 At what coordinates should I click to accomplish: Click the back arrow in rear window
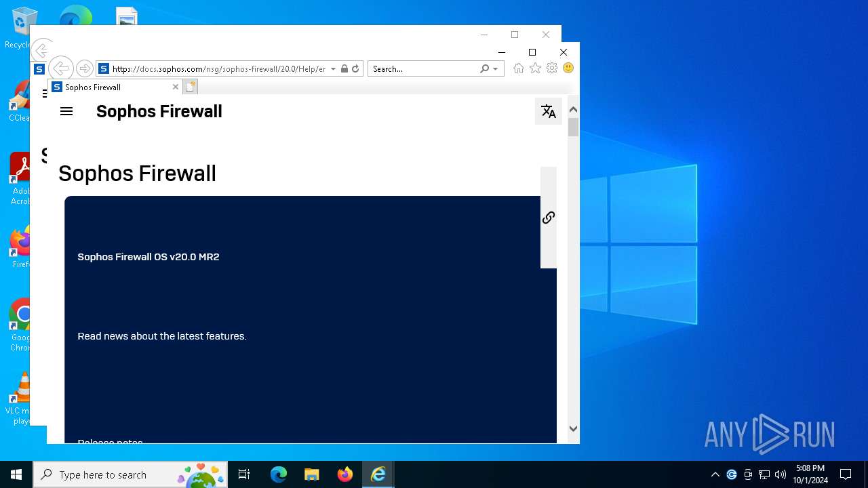pyautogui.click(x=41, y=49)
